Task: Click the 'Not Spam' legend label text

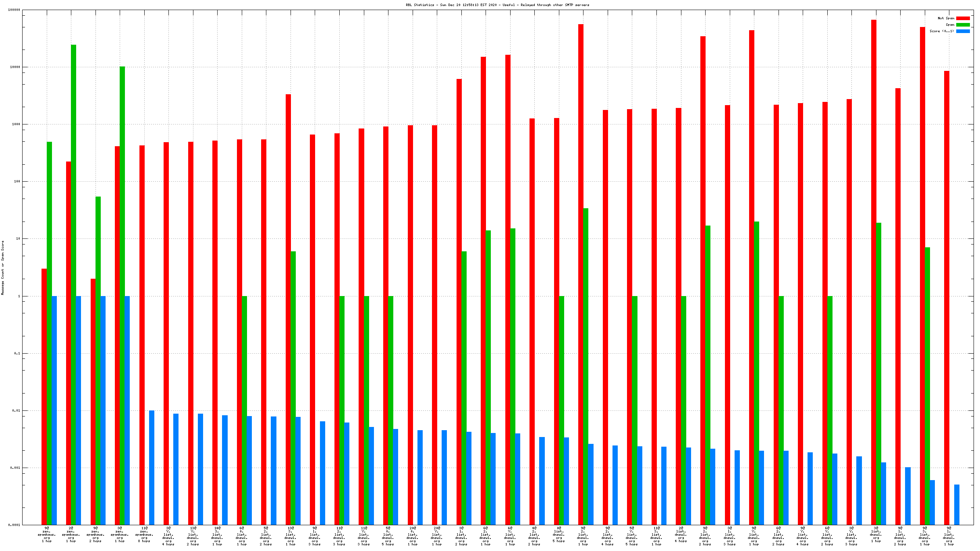Action: (x=945, y=18)
